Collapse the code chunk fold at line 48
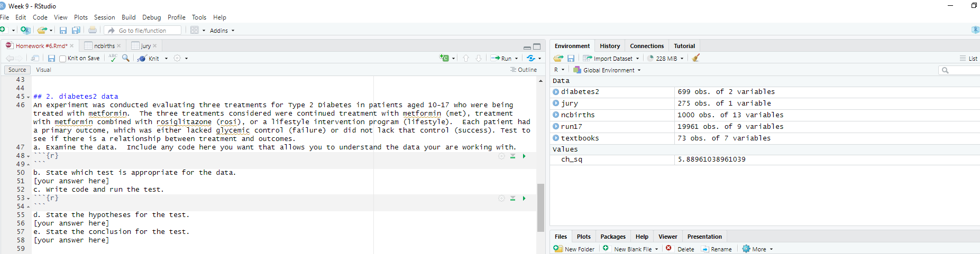The height and width of the screenshot is (254, 980). [x=28, y=156]
